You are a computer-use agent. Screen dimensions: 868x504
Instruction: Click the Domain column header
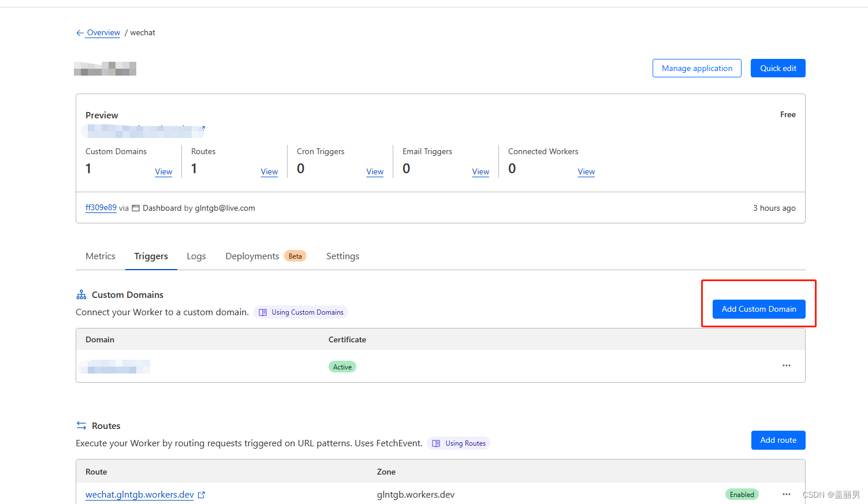(x=100, y=339)
